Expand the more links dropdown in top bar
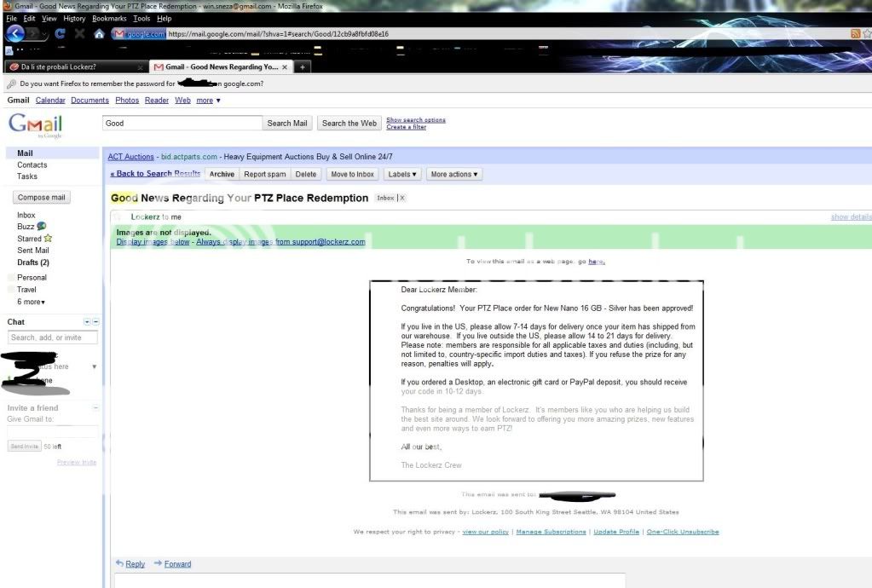 click(209, 101)
